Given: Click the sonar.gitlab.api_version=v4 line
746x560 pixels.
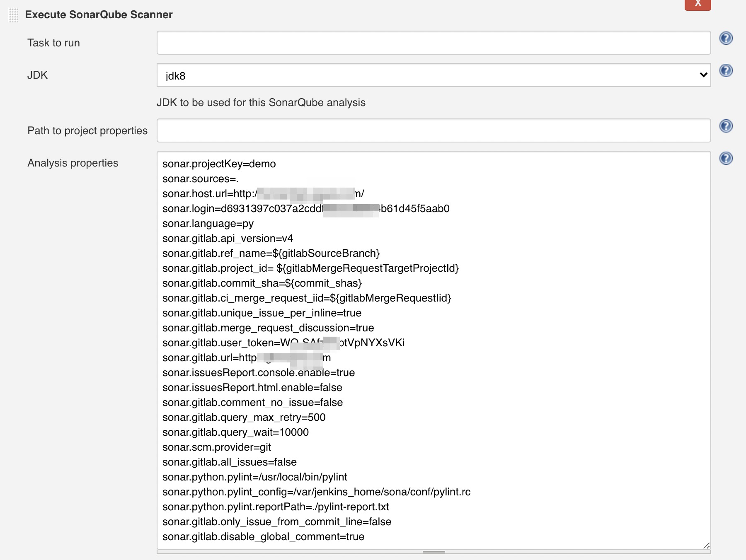Looking at the screenshot, I should [x=228, y=239].
